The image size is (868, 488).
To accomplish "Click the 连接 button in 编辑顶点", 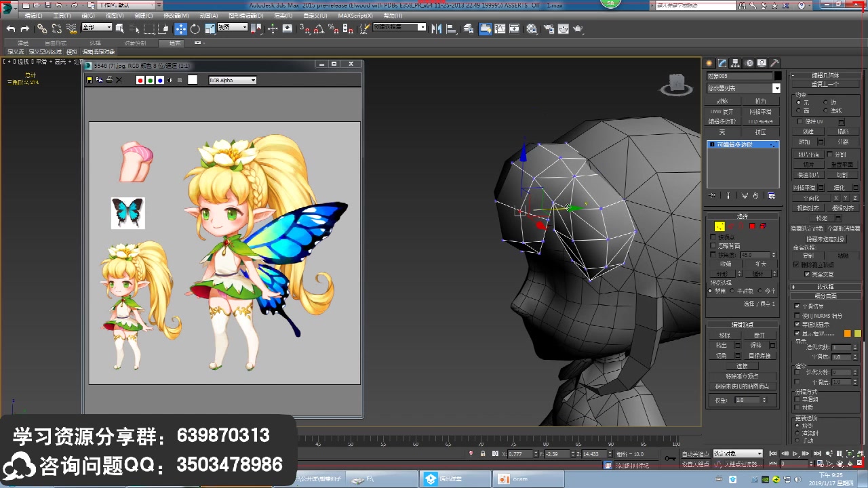I will pos(743,365).
